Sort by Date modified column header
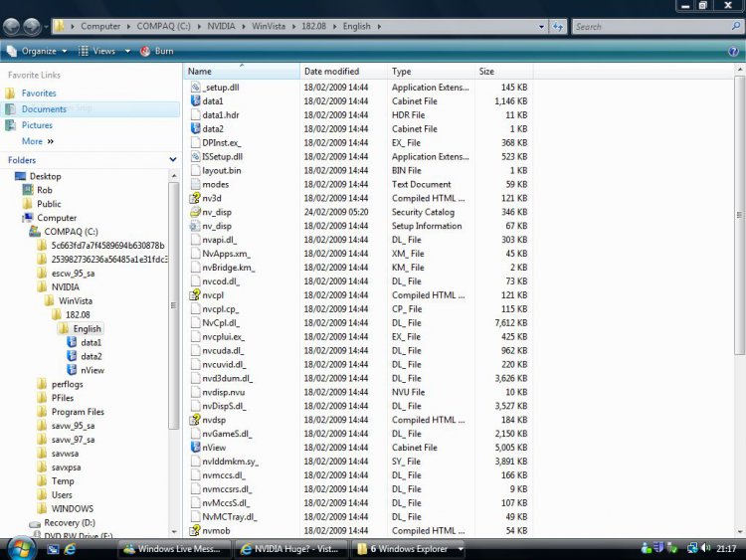This screenshot has width=746, height=560. click(343, 71)
